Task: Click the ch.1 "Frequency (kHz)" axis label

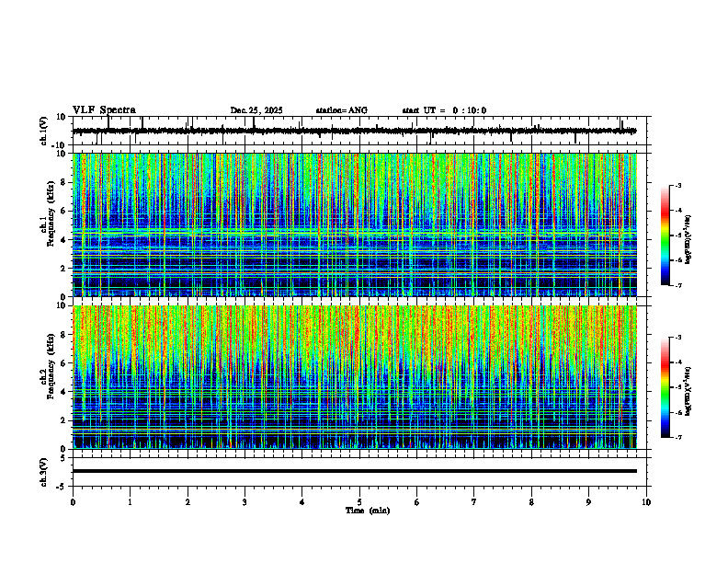Action: (x=51, y=213)
